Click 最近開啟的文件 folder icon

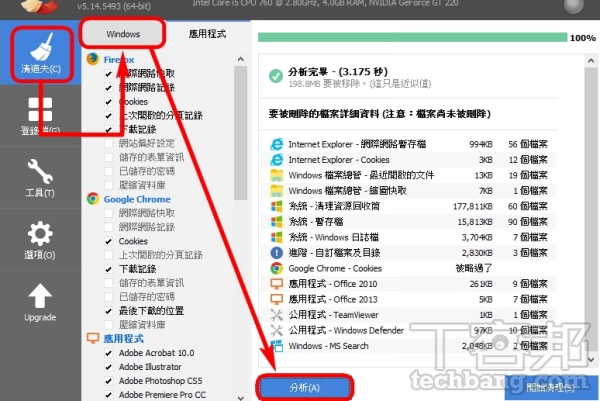pos(276,175)
